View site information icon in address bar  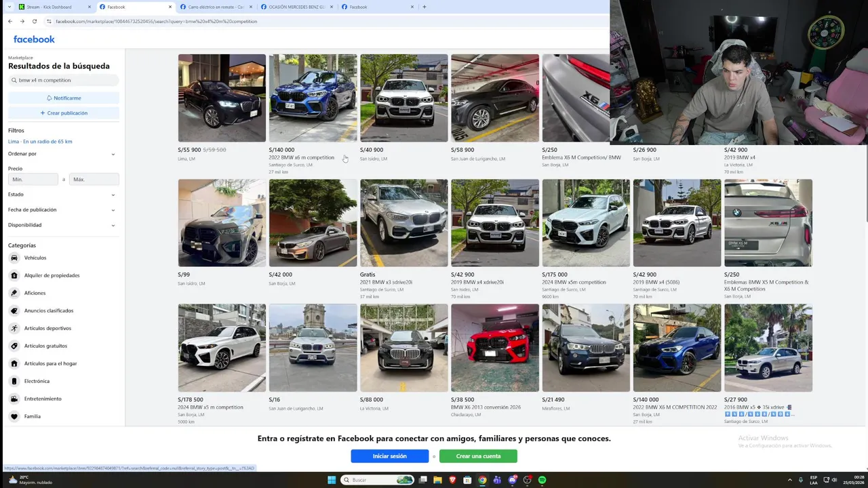[49, 21]
